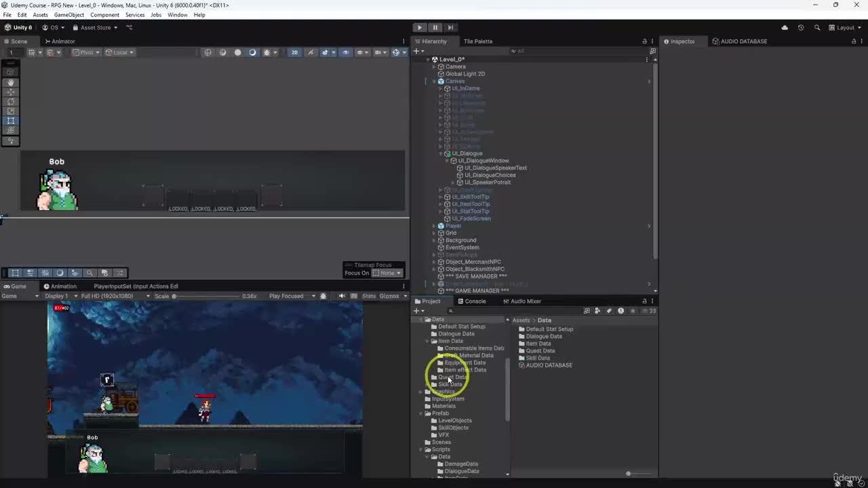Select the Hand tool in Scene view
Screen dimensions: 868x488
[11, 83]
